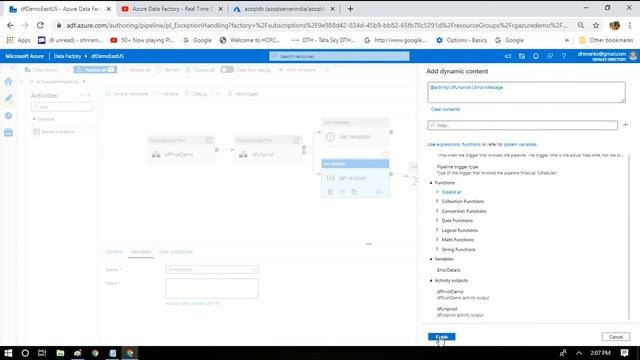Open the Chrome three-dot menu
The width and height of the screenshot is (640, 360).
click(x=630, y=25)
